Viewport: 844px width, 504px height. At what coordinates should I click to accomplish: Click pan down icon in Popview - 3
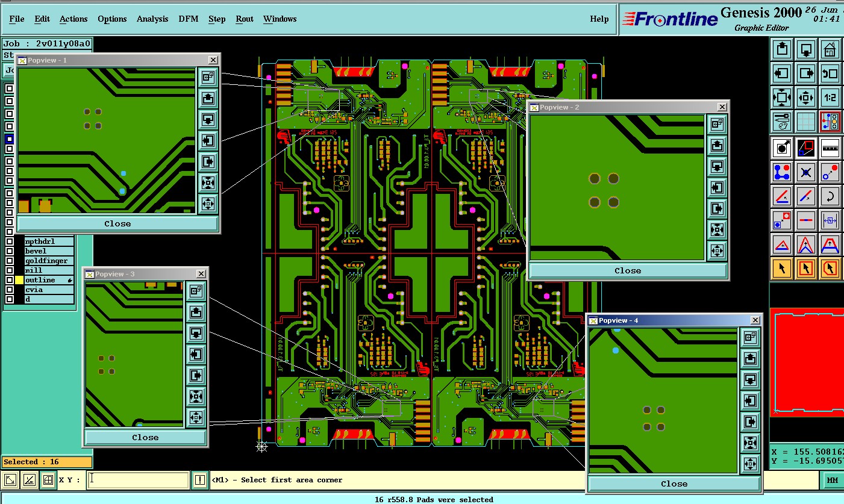pos(196,333)
